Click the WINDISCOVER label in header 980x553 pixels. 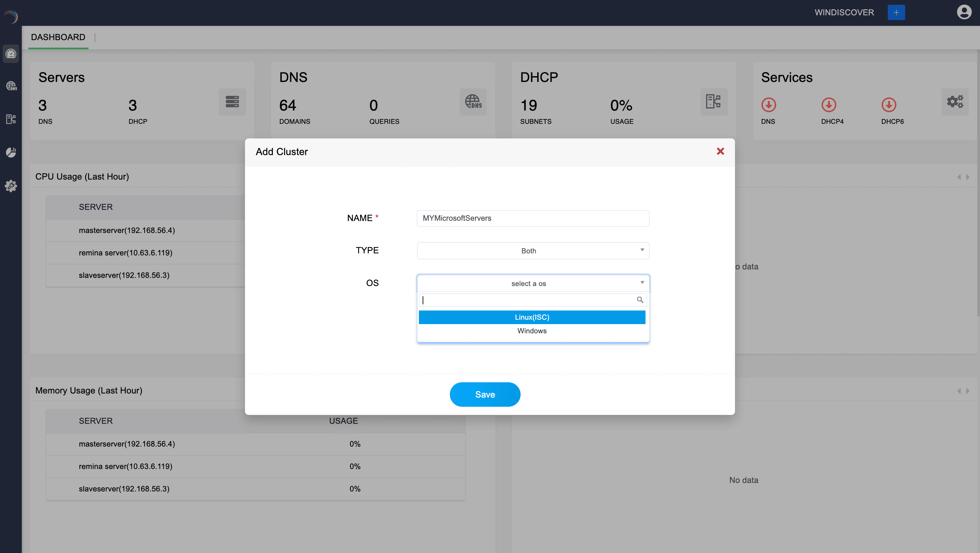pyautogui.click(x=844, y=12)
